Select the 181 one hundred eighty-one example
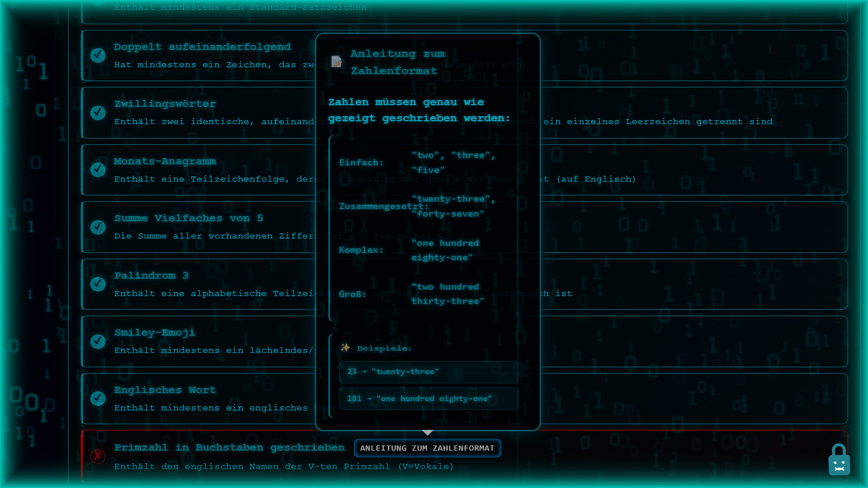This screenshot has width=868, height=488. tap(428, 398)
